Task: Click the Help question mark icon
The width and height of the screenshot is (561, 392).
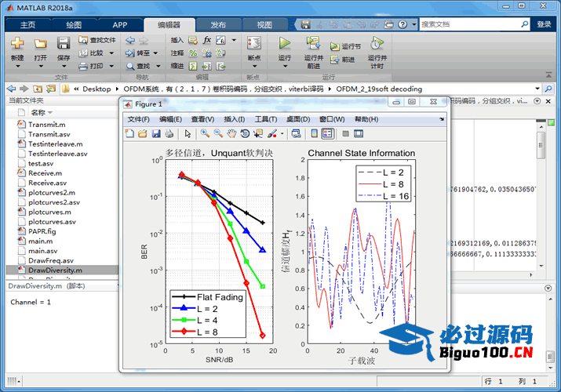Action: (403, 24)
